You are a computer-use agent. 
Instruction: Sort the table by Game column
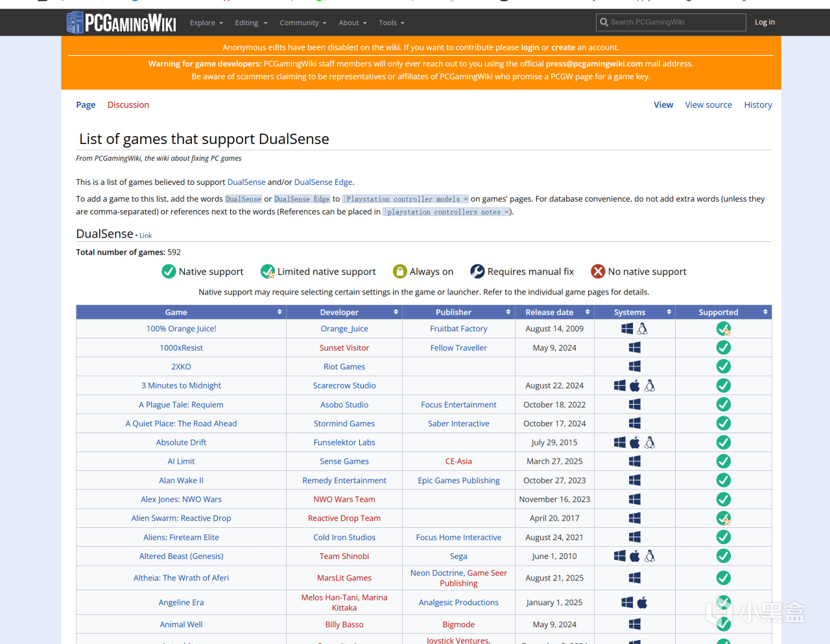tap(181, 312)
